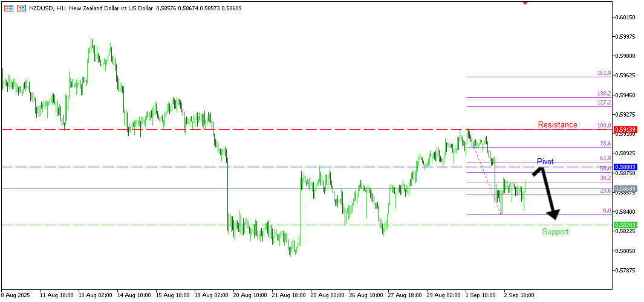This screenshot has height=302, width=644.
Task: Click the red Resistance label
Action: point(558,125)
